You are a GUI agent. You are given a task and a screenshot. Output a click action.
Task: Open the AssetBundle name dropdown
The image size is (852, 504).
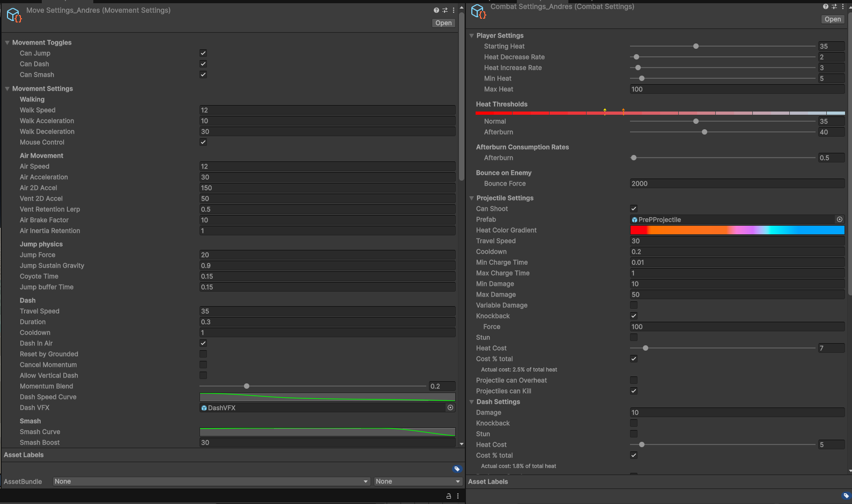tap(211, 481)
